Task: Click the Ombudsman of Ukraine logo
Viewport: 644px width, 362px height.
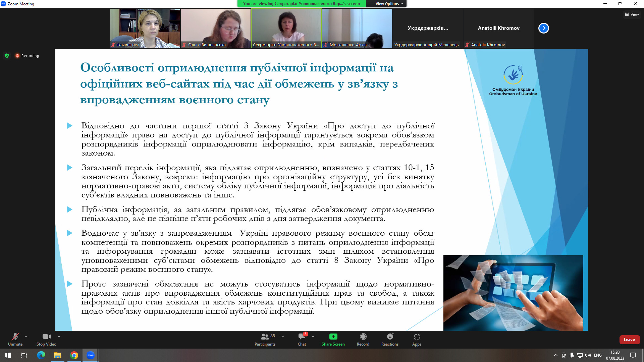Action: (513, 80)
